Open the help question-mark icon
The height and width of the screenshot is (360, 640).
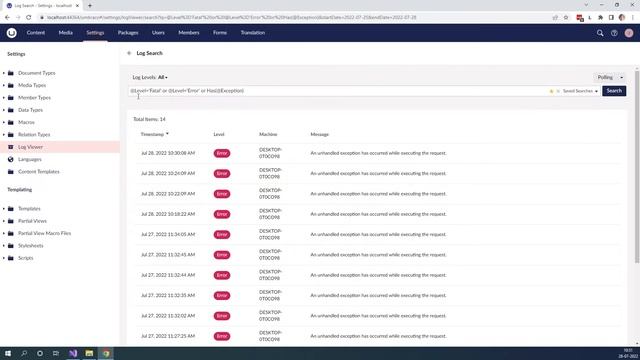click(x=614, y=33)
